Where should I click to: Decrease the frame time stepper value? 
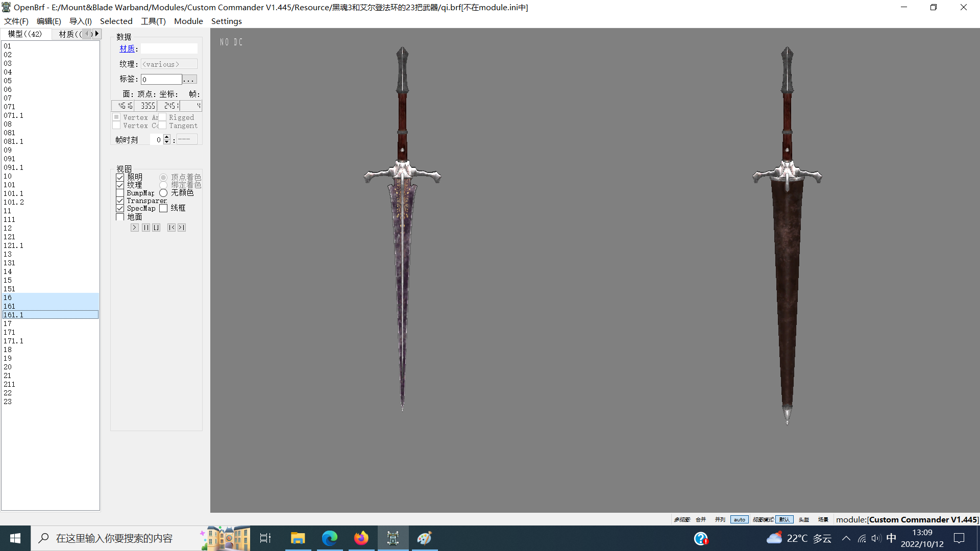pos(166,142)
